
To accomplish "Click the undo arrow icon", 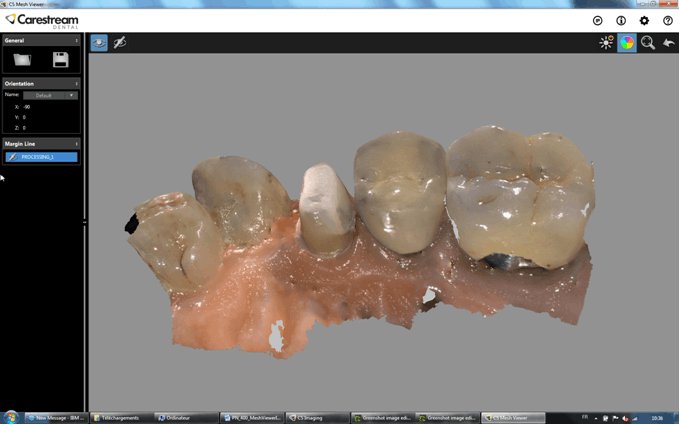I will coord(669,43).
